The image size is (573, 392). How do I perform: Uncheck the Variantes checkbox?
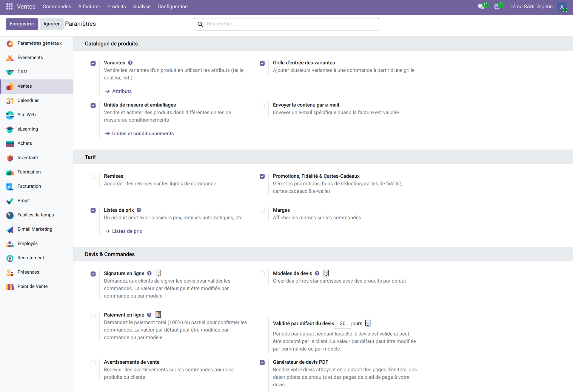point(93,63)
